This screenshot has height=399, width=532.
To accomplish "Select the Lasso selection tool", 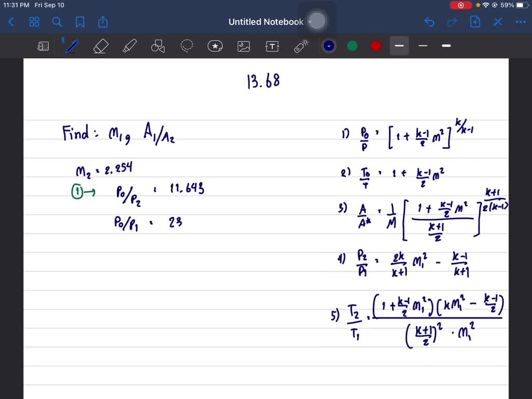I will pyautogui.click(x=187, y=46).
